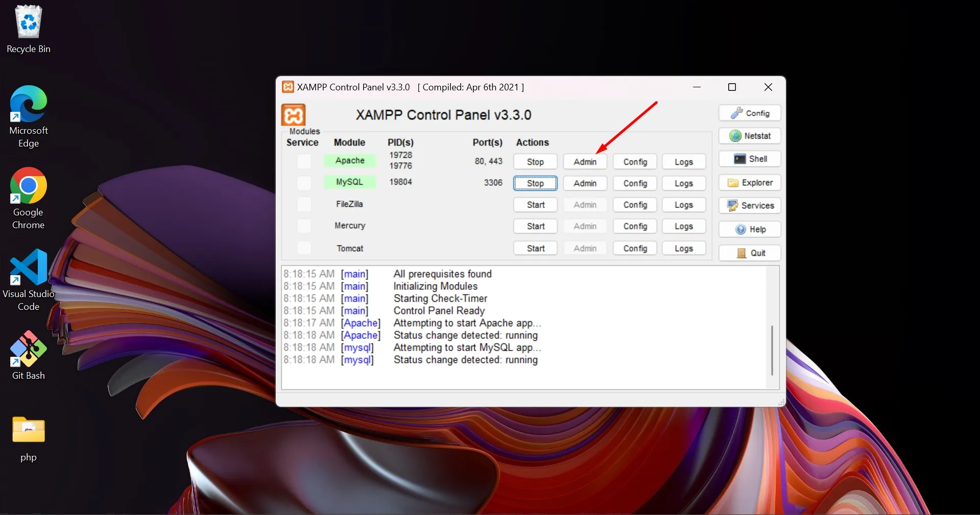Open Apache Admin page
980x515 pixels.
tap(585, 162)
